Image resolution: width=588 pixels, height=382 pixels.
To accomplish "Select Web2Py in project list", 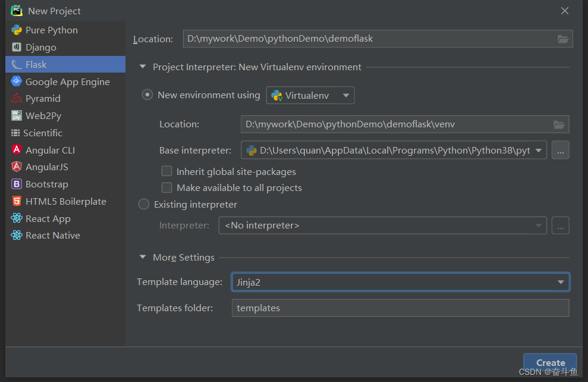I will (65, 115).
